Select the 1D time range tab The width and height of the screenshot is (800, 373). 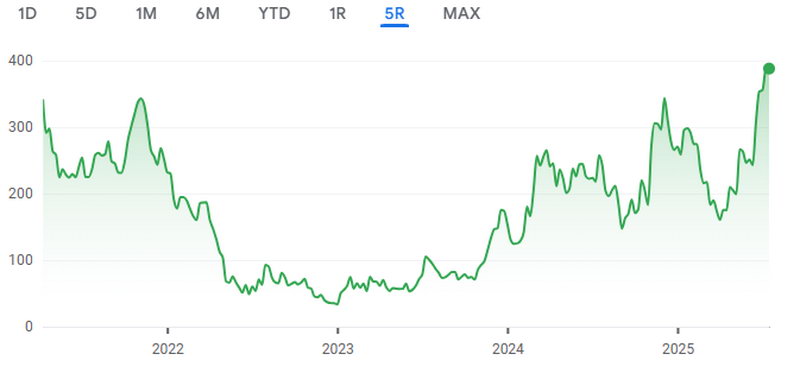[x=28, y=14]
